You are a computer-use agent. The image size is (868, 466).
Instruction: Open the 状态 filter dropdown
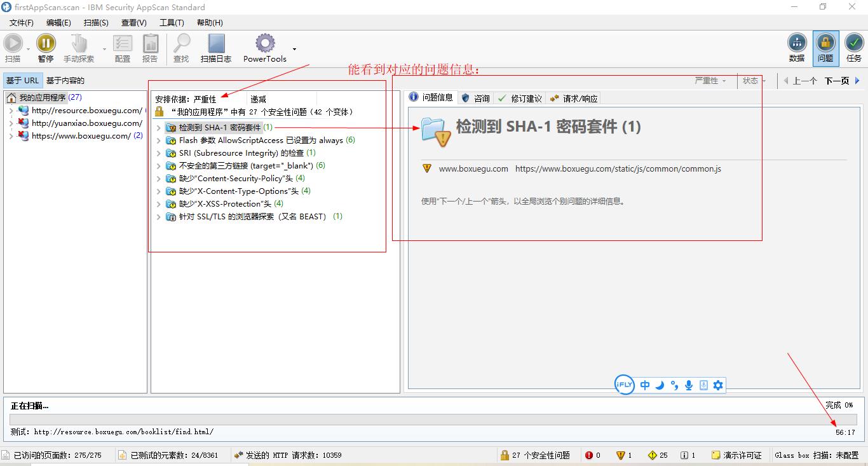[x=754, y=81]
